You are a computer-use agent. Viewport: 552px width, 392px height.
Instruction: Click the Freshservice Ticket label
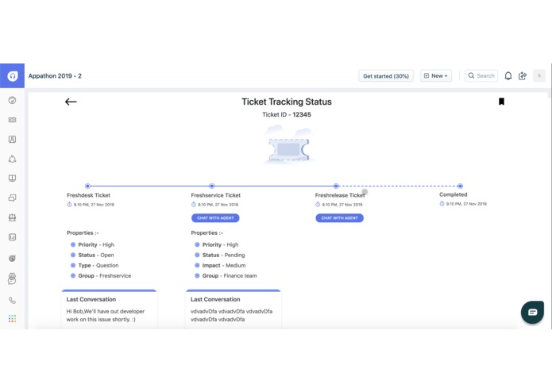216,195
